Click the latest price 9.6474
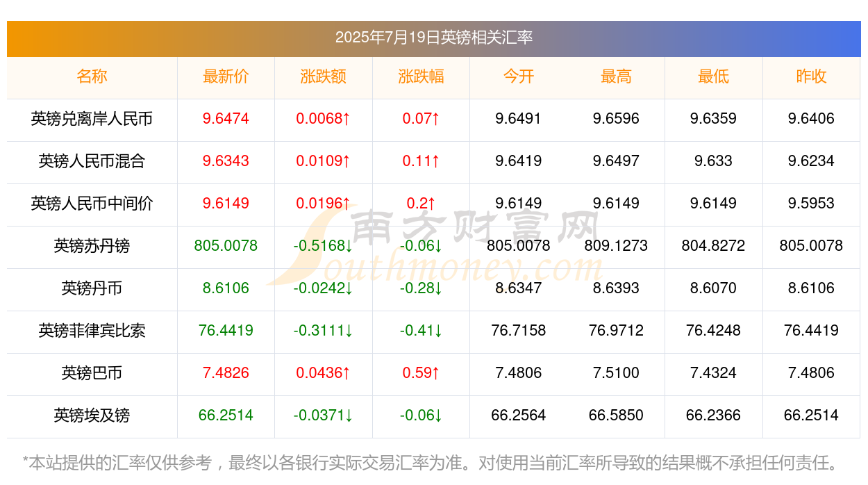This screenshot has height=485, width=868. click(226, 119)
